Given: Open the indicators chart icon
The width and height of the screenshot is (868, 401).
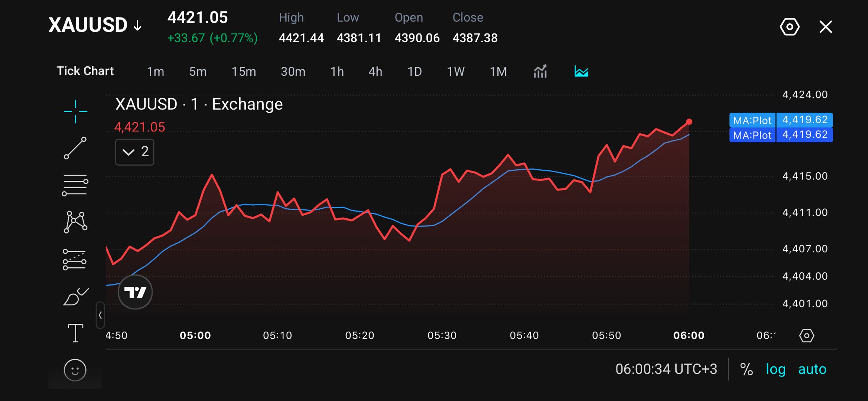Looking at the screenshot, I should [x=540, y=71].
